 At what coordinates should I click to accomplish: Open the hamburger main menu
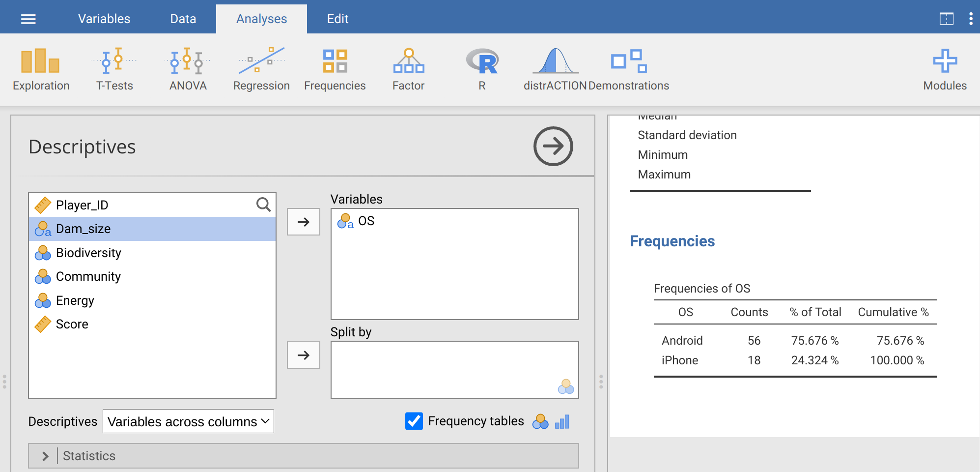28,19
